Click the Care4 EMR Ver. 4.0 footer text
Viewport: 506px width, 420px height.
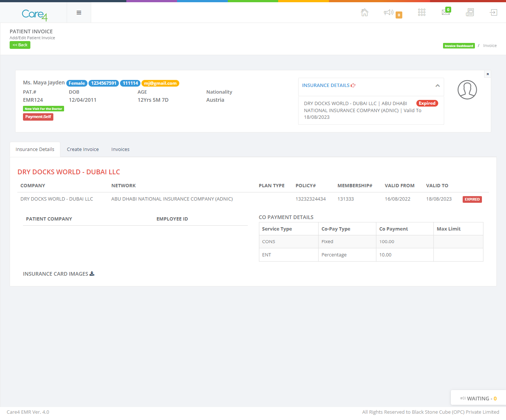28,412
